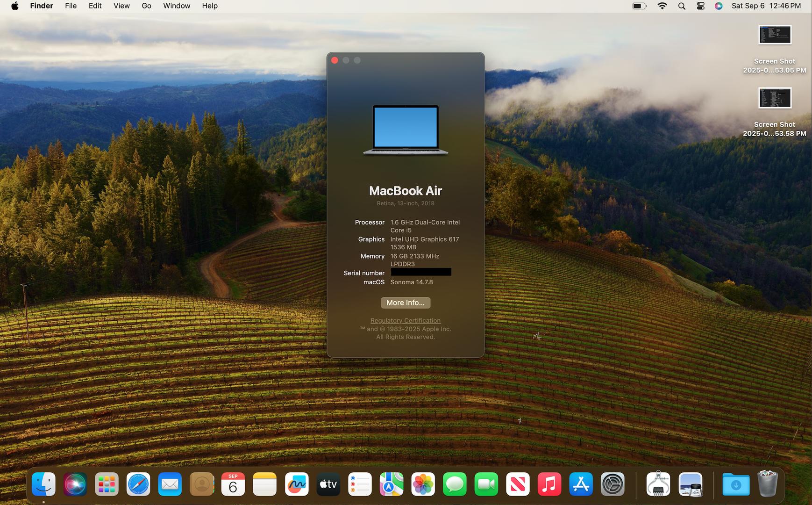Open Safari browser from the Dock

click(x=138, y=484)
